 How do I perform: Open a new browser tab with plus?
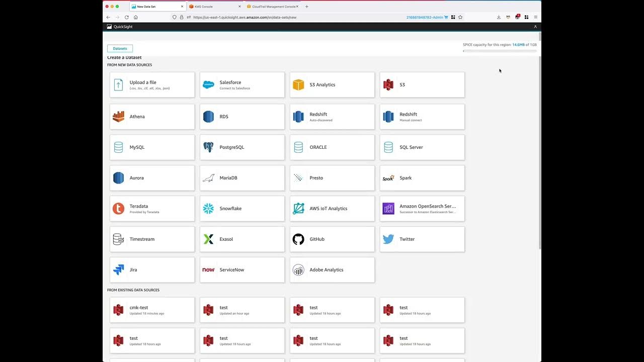(x=307, y=7)
